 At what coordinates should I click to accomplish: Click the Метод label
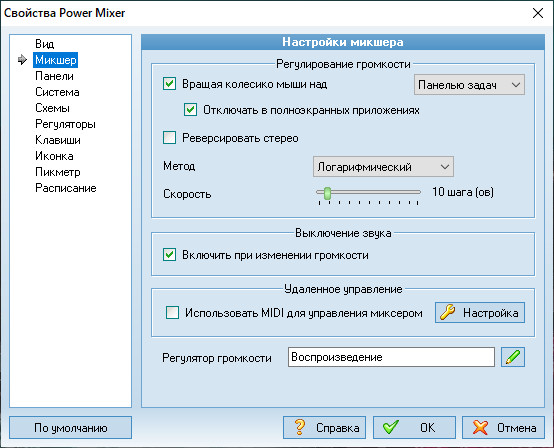(x=179, y=166)
